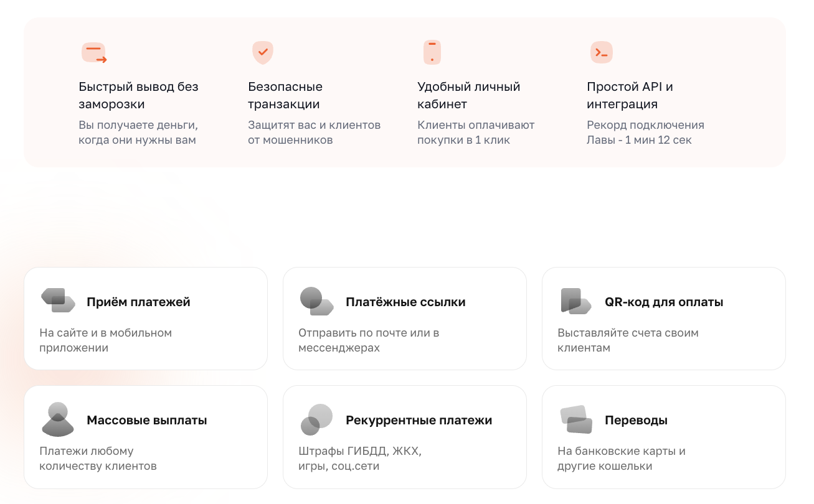The height and width of the screenshot is (504, 814).
Task: Click the Рекуррентные платежи circles icon
Action: [x=317, y=419]
